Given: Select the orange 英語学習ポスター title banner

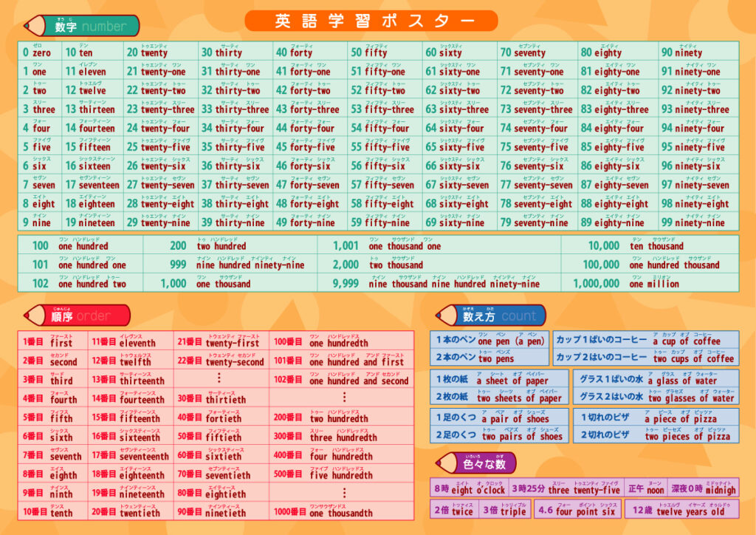Looking at the screenshot, I should pyautogui.click(x=371, y=21).
